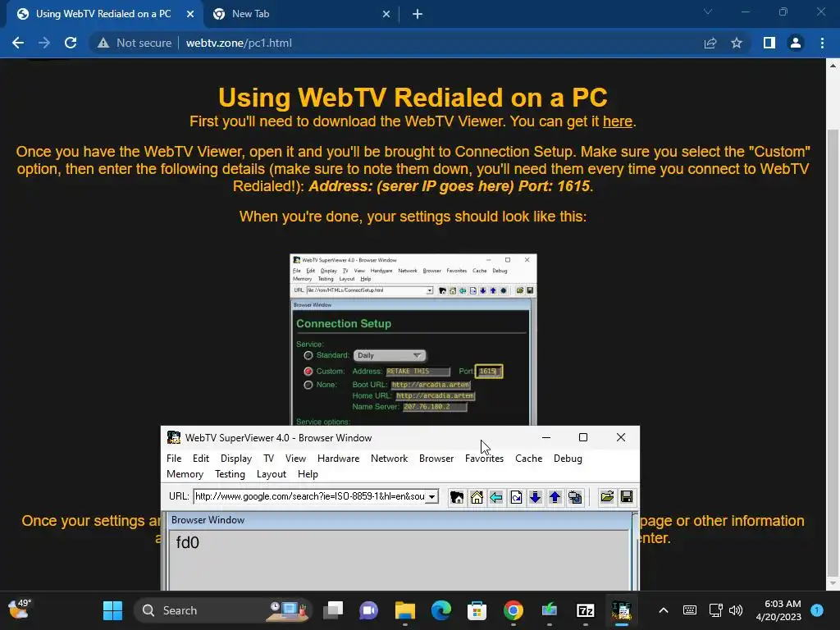The image size is (840, 630).
Task: Open 7-Zip from taskbar
Action: click(x=586, y=610)
